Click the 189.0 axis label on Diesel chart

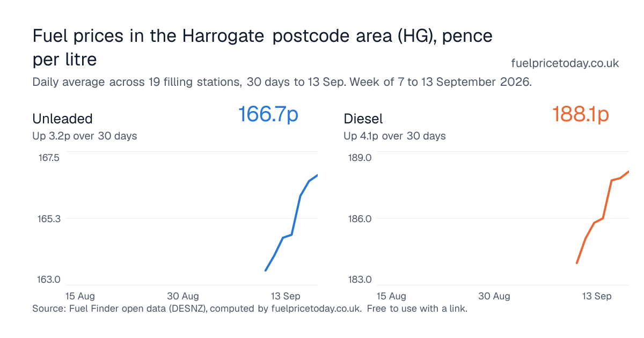(361, 158)
